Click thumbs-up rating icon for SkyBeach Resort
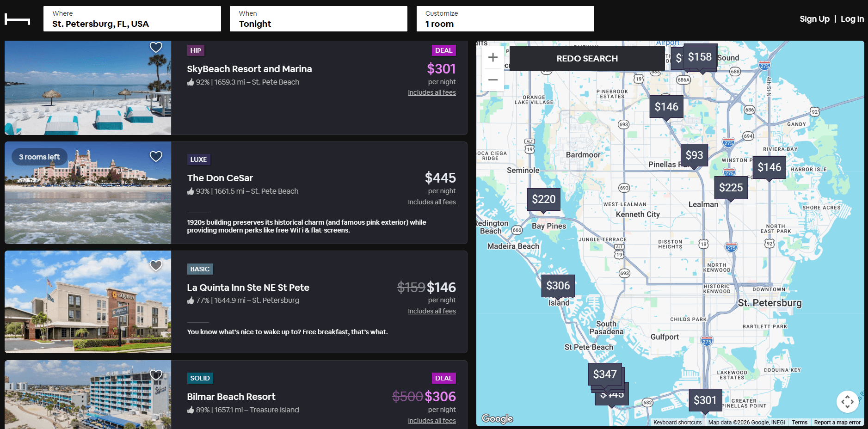 [x=191, y=82]
